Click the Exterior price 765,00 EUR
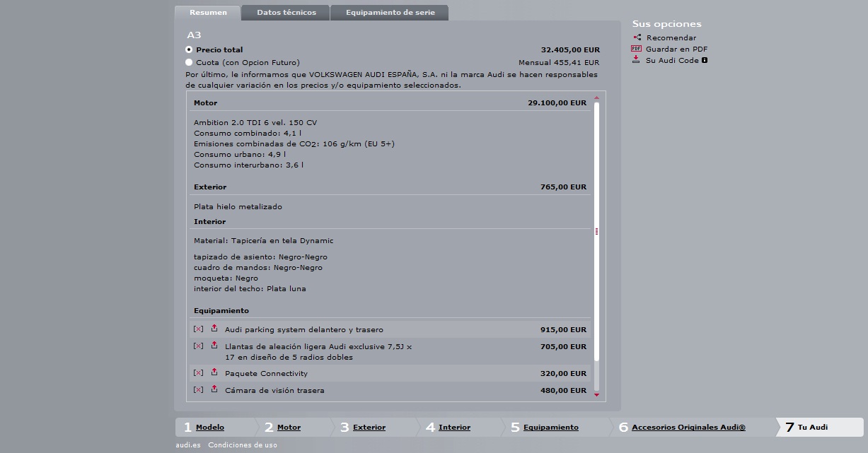The height and width of the screenshot is (453, 868). [x=563, y=187]
